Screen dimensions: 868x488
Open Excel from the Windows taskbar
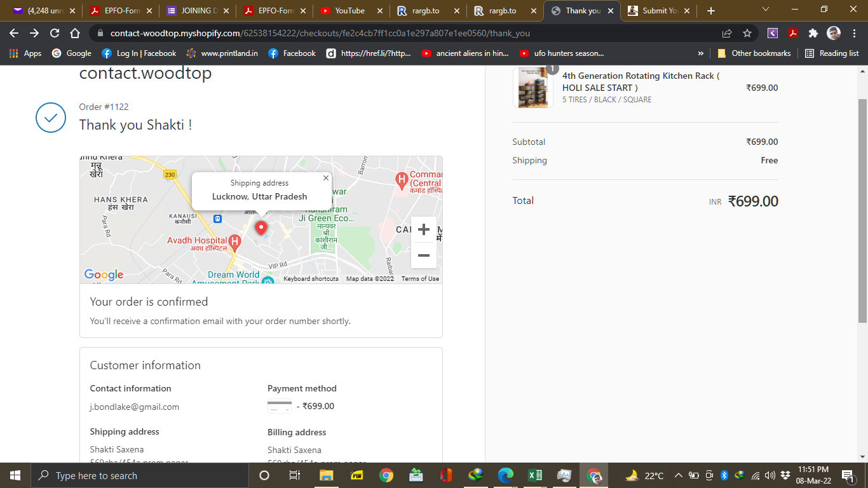534,475
